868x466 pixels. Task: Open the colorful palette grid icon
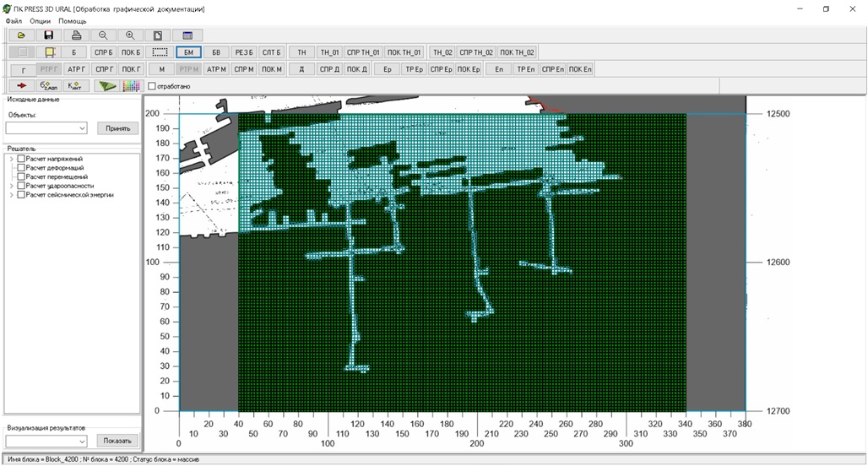[x=131, y=86]
